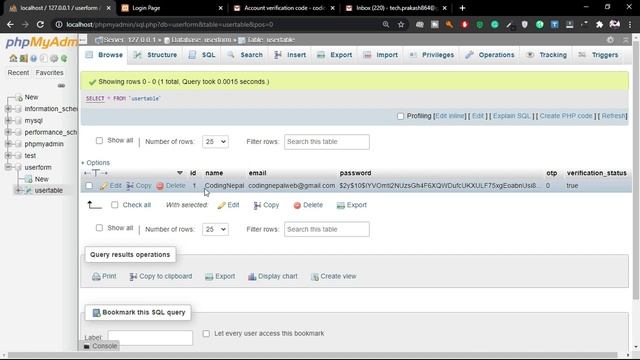Viewport: 640px width, 360px height.
Task: Open the Insert tab
Action: (290, 55)
